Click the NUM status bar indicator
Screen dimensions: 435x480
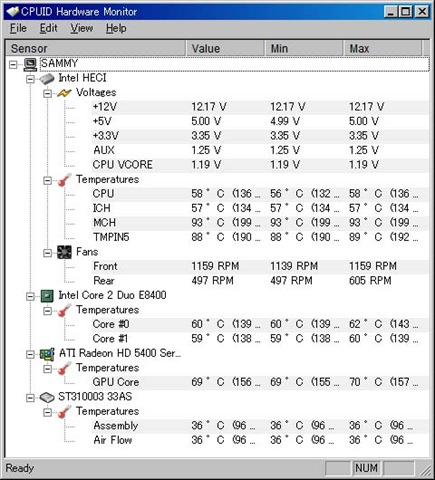[366, 468]
